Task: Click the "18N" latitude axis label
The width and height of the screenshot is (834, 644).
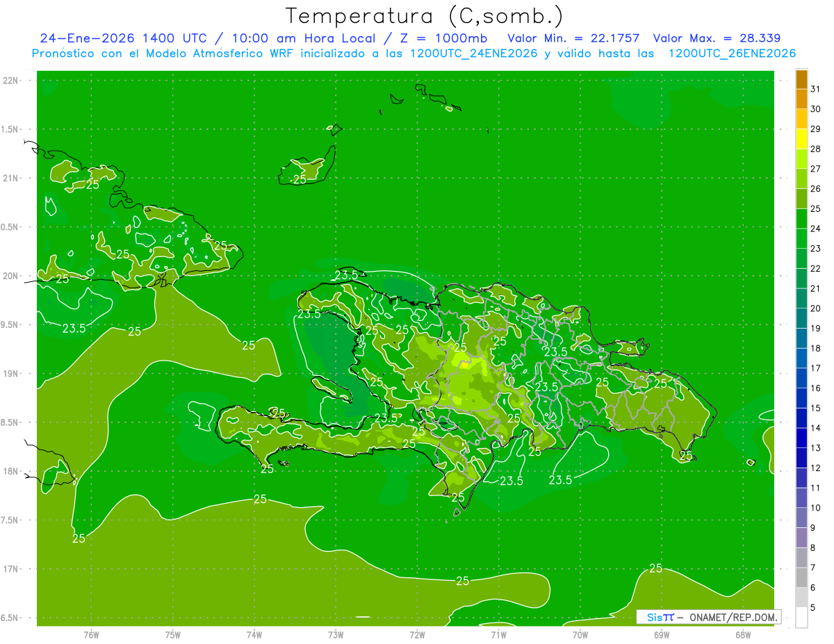Action: pyautogui.click(x=12, y=472)
